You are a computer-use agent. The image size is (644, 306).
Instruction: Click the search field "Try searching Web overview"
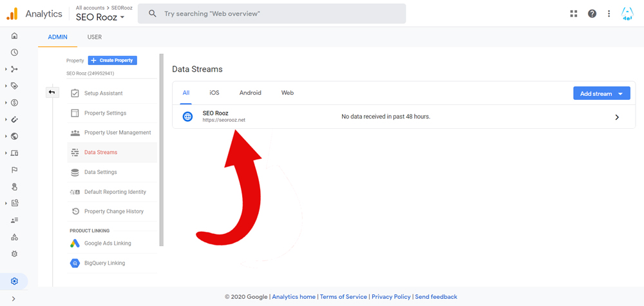tap(272, 14)
